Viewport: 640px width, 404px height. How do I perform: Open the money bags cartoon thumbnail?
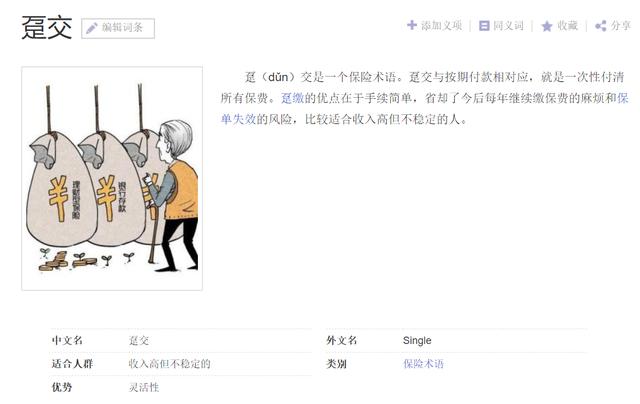click(x=112, y=178)
